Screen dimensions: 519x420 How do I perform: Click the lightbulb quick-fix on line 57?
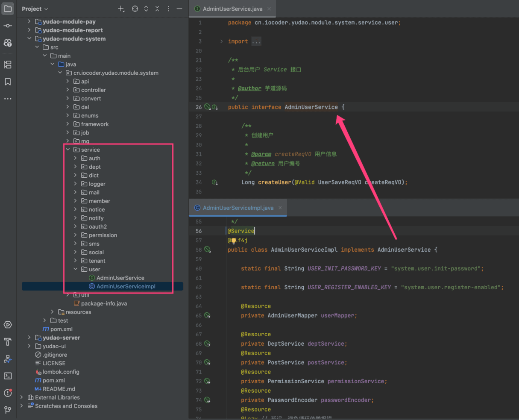coord(234,241)
